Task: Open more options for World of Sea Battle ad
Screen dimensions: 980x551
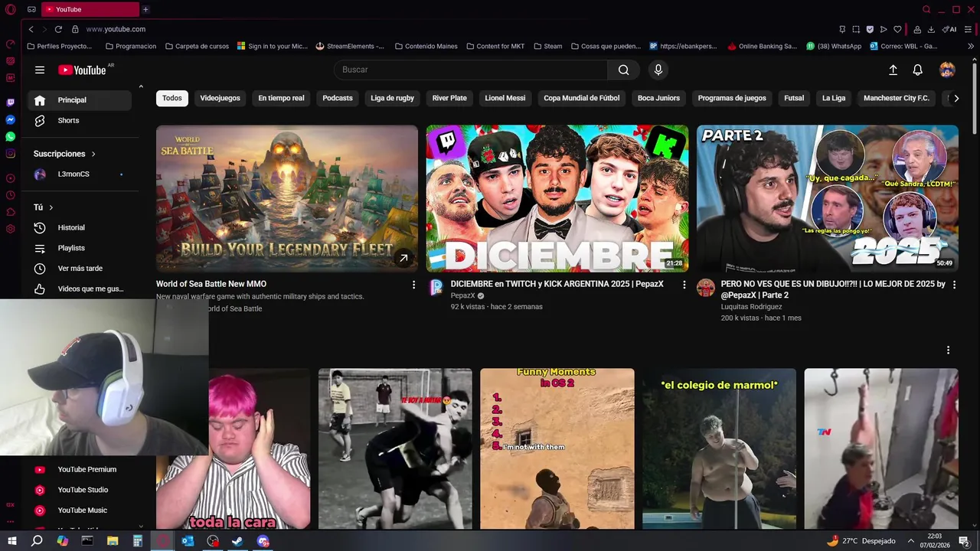Action: pos(413,285)
